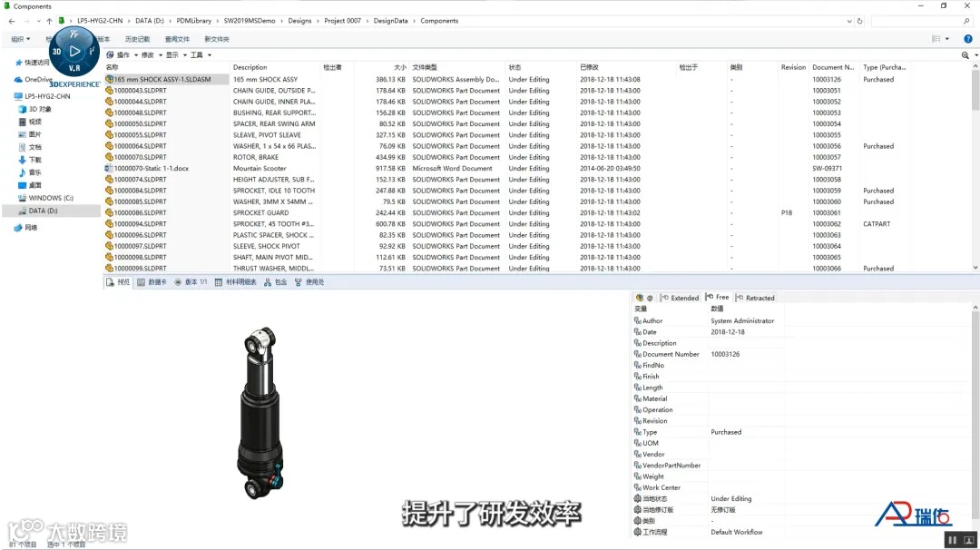Click the 新文件夹 (New Folder) button

[x=217, y=39]
